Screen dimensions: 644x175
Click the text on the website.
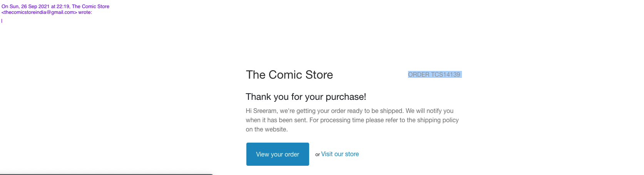coord(267,130)
